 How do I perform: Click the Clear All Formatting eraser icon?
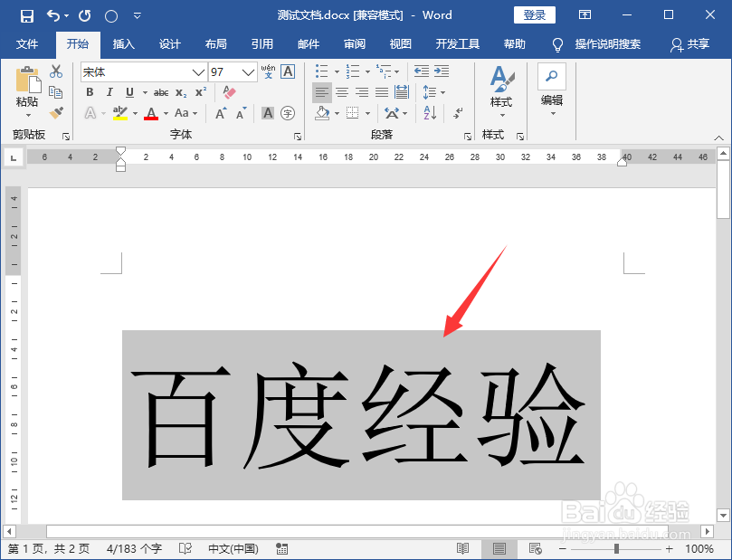(229, 92)
